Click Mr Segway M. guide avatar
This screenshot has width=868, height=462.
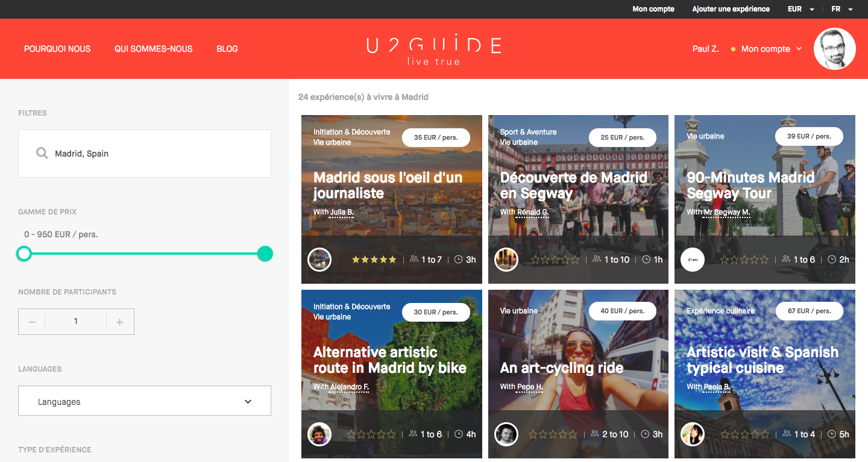coord(693,260)
